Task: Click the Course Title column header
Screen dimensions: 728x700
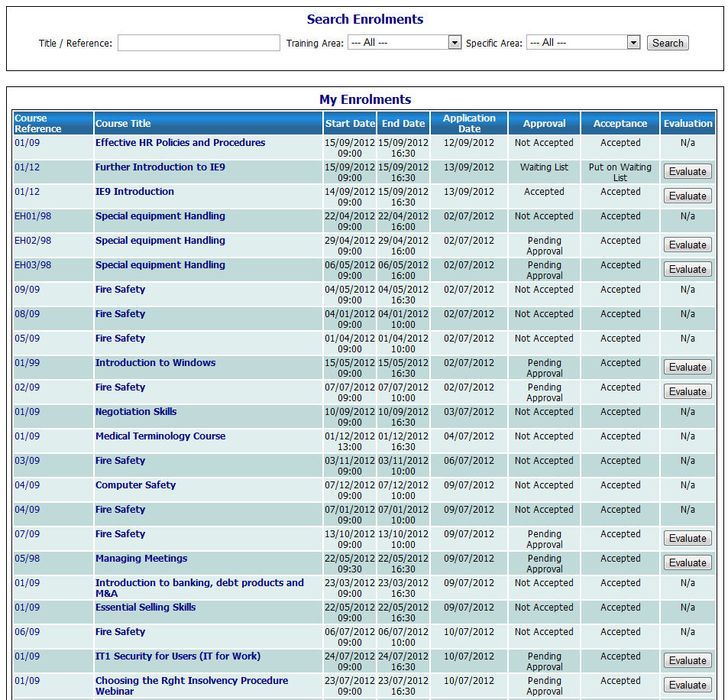Action: point(208,124)
